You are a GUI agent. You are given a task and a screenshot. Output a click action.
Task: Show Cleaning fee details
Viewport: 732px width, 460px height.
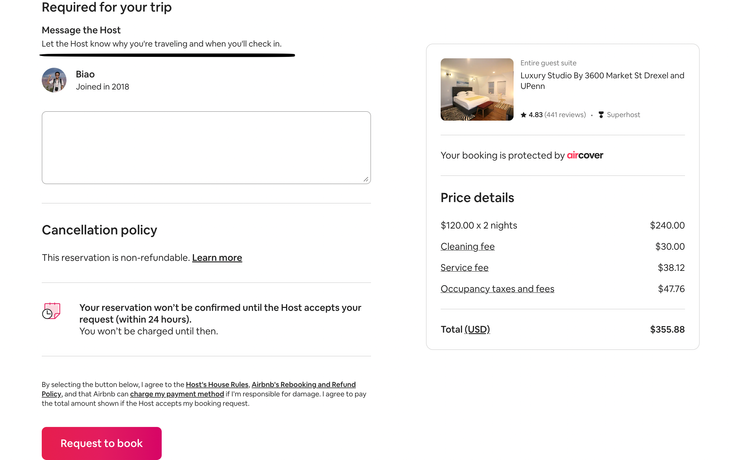[x=467, y=247]
